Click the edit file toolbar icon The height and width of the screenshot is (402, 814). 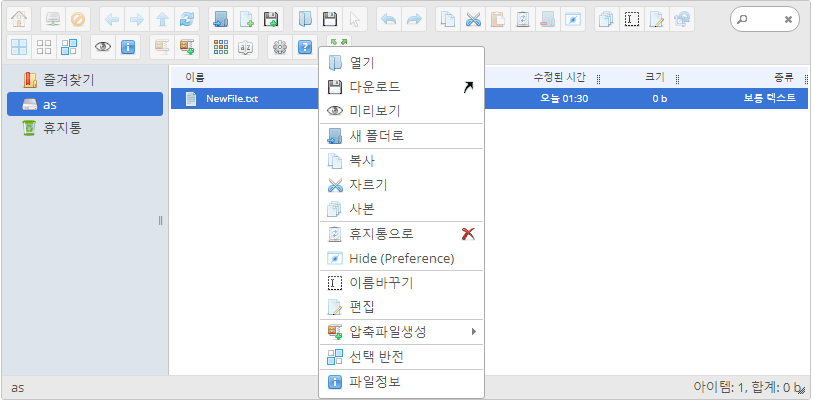tap(656, 20)
